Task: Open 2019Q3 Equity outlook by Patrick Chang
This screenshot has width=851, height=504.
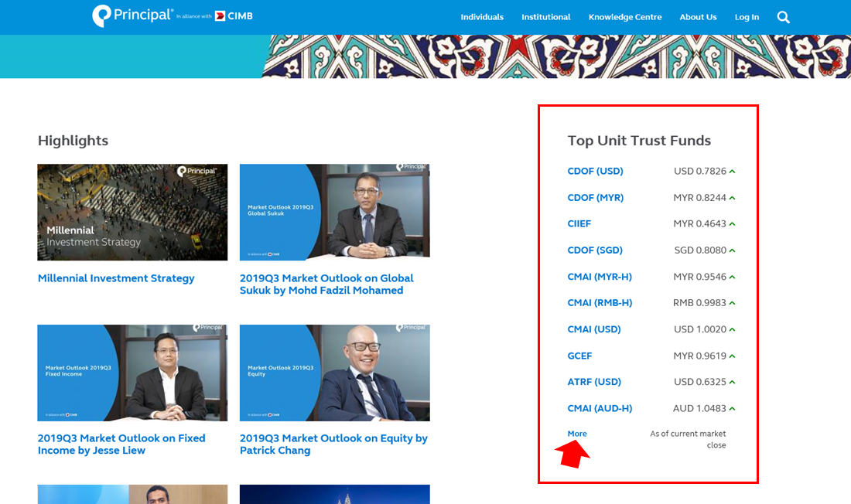Action: pos(333,444)
